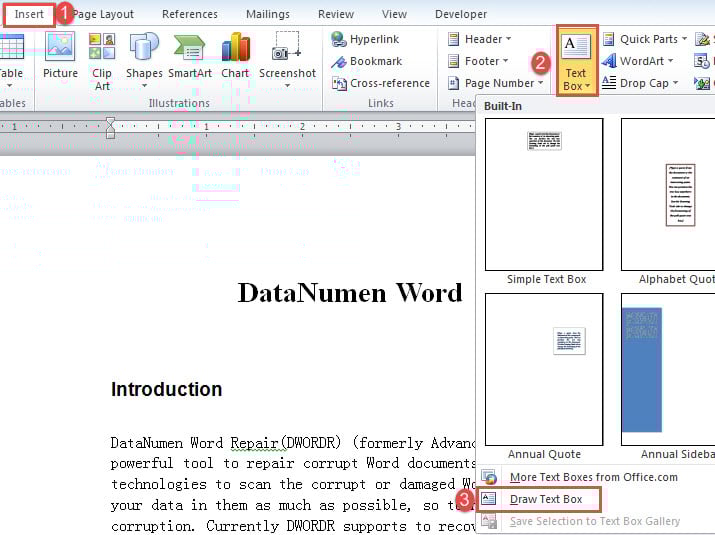Viewport: 715px width, 535px height.
Task: Expand the Screenshot dropdown arrow
Action: 287,86
